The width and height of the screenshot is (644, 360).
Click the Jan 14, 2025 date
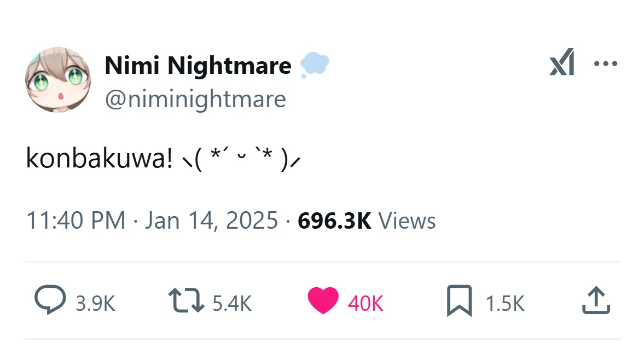[211, 220]
